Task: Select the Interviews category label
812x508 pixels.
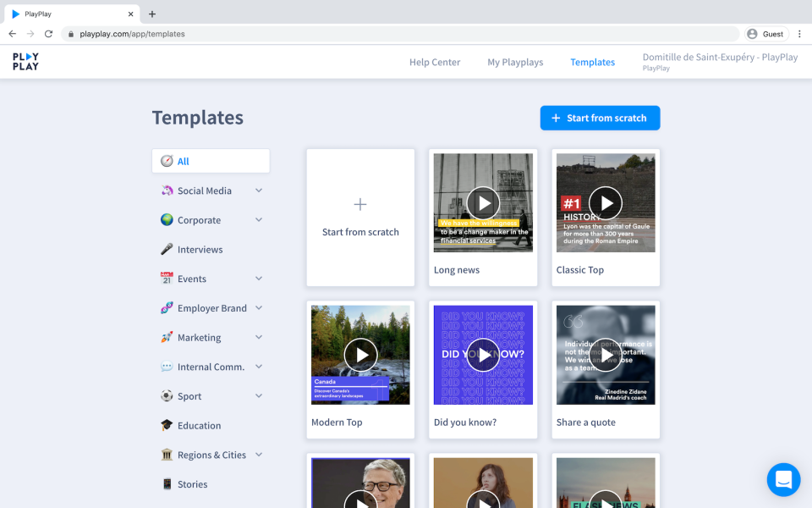Action: point(200,249)
